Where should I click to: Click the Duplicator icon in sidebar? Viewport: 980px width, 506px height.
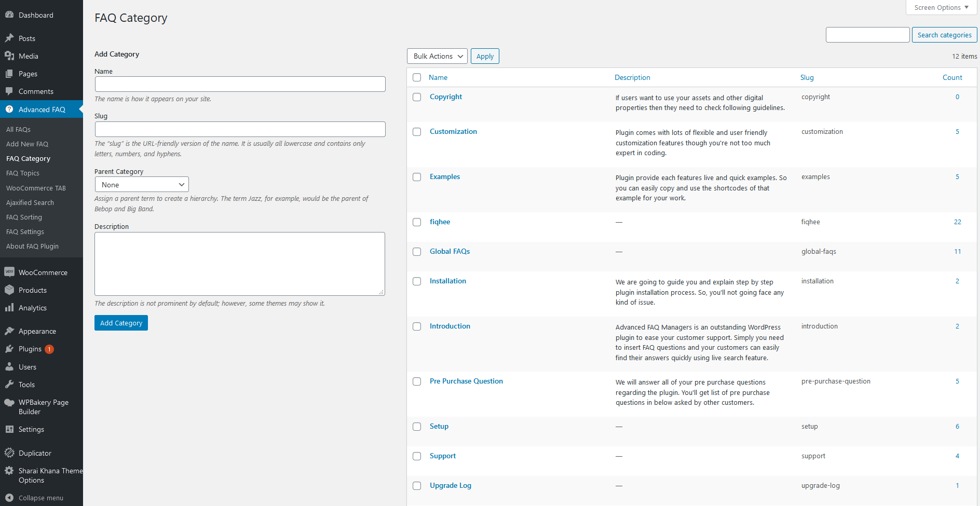pyautogui.click(x=9, y=453)
